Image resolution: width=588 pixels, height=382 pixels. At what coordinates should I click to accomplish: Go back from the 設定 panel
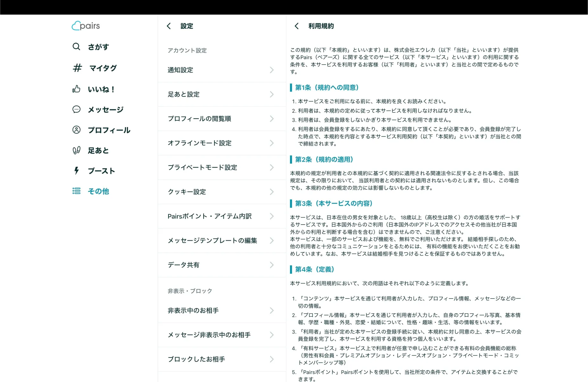point(169,26)
